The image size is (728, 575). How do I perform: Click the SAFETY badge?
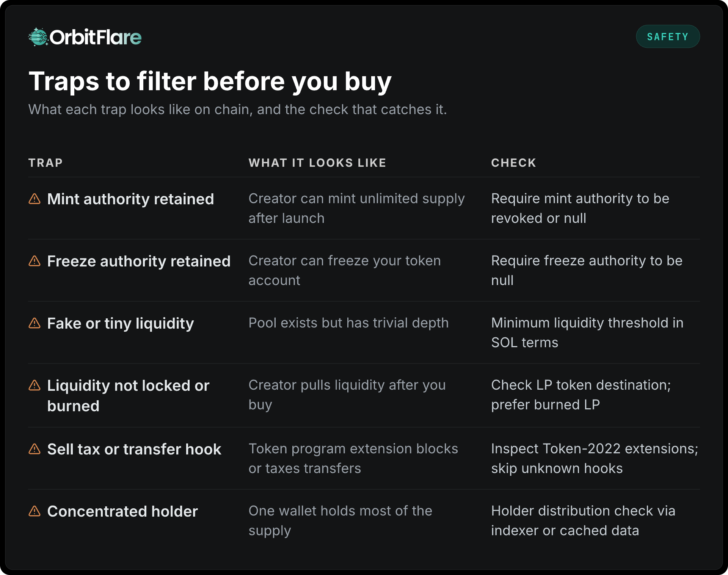coord(668,36)
